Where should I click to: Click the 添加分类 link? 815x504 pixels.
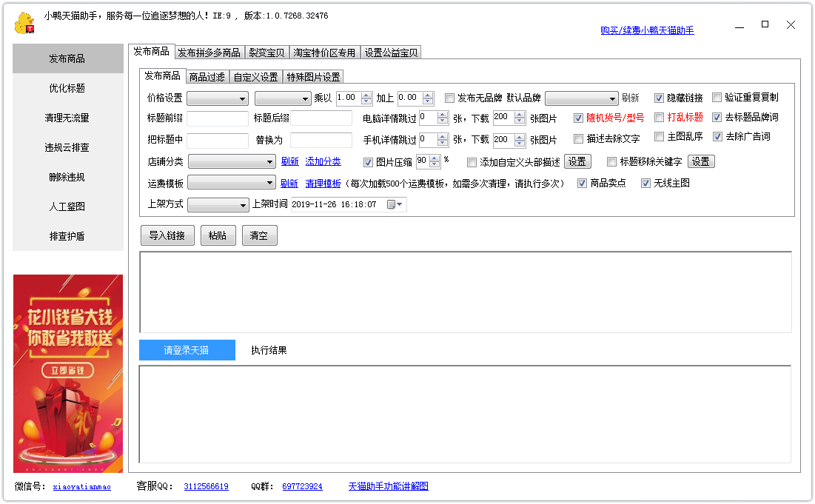pyautogui.click(x=323, y=161)
